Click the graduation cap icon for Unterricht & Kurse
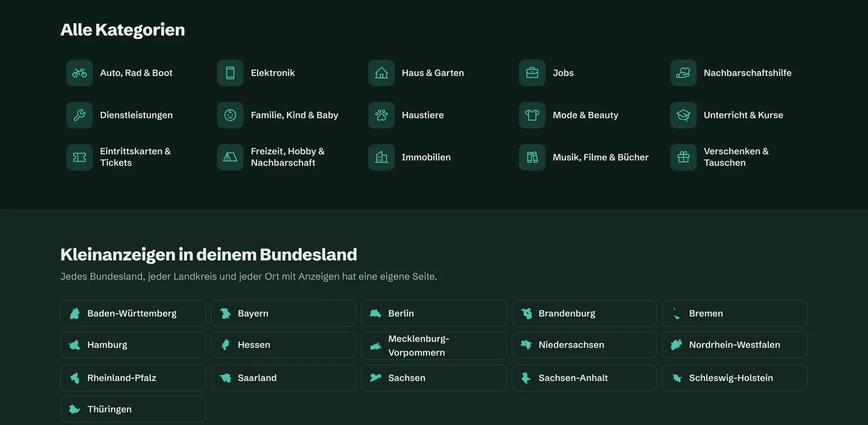Image resolution: width=868 pixels, height=425 pixels. [684, 115]
